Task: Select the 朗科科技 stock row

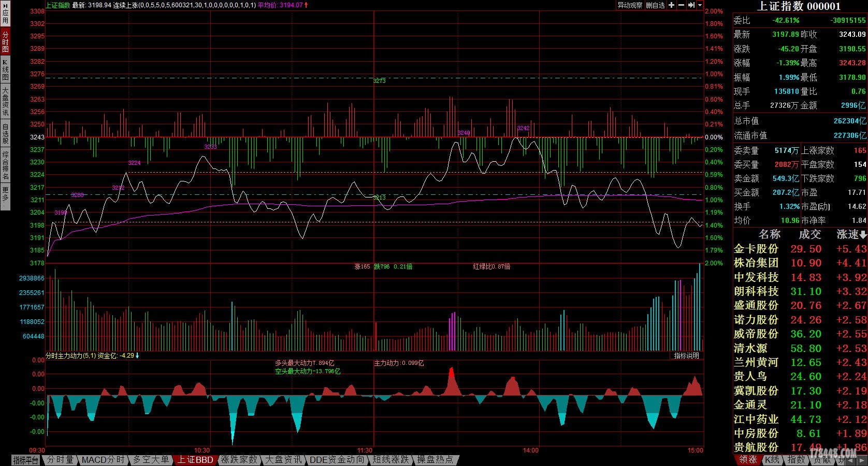Action: pyautogui.click(x=800, y=291)
